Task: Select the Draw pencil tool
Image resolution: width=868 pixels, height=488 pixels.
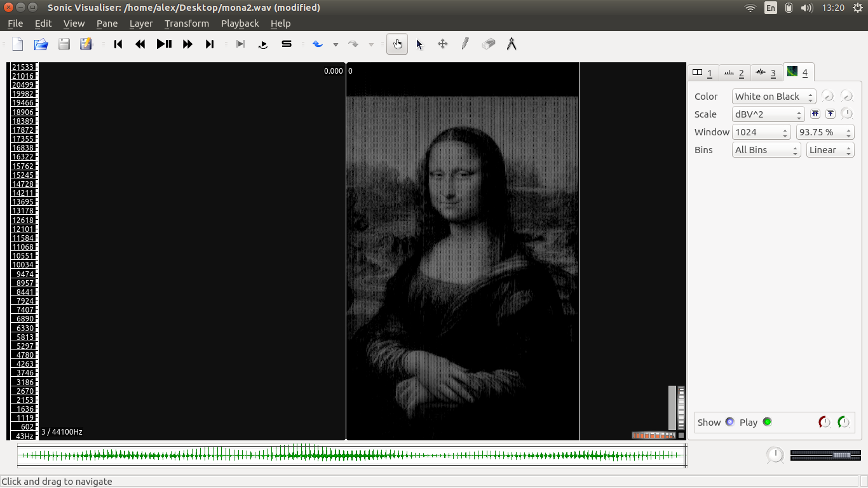Action: (465, 44)
